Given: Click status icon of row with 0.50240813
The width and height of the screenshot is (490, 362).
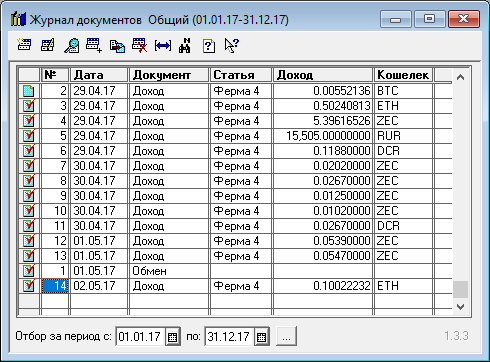Looking at the screenshot, I should [x=29, y=106].
